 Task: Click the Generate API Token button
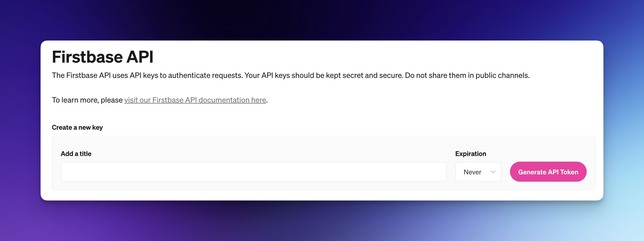coord(548,172)
